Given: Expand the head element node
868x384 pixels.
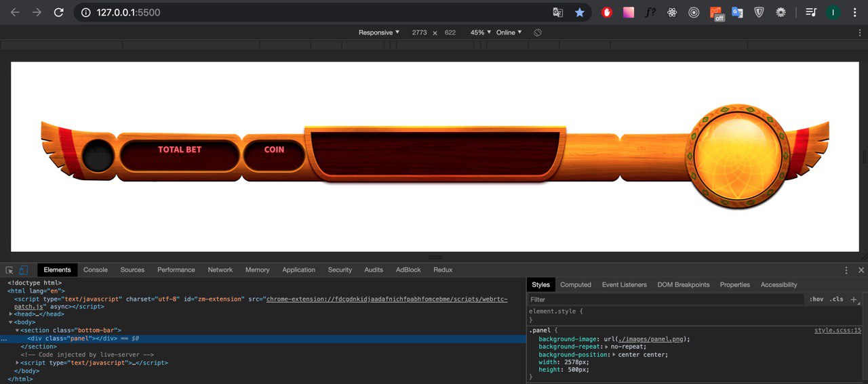Looking at the screenshot, I should click(11, 314).
